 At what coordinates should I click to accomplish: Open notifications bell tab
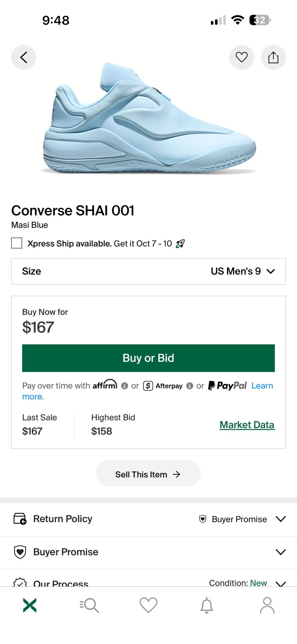point(207,605)
